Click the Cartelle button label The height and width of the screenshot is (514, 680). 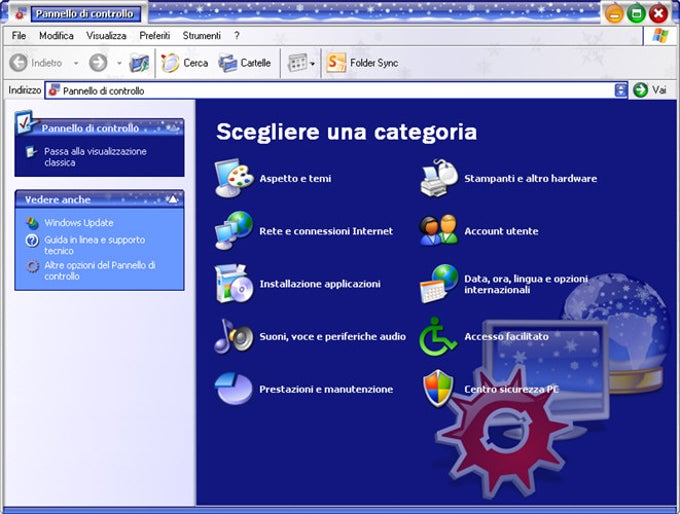(255, 63)
